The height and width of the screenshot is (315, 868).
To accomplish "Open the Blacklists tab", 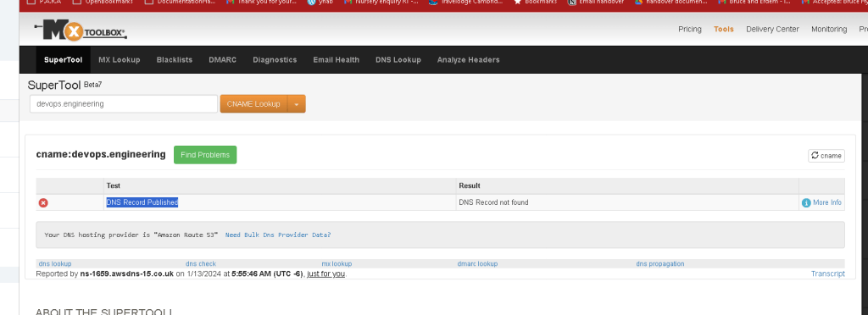I will point(175,59).
